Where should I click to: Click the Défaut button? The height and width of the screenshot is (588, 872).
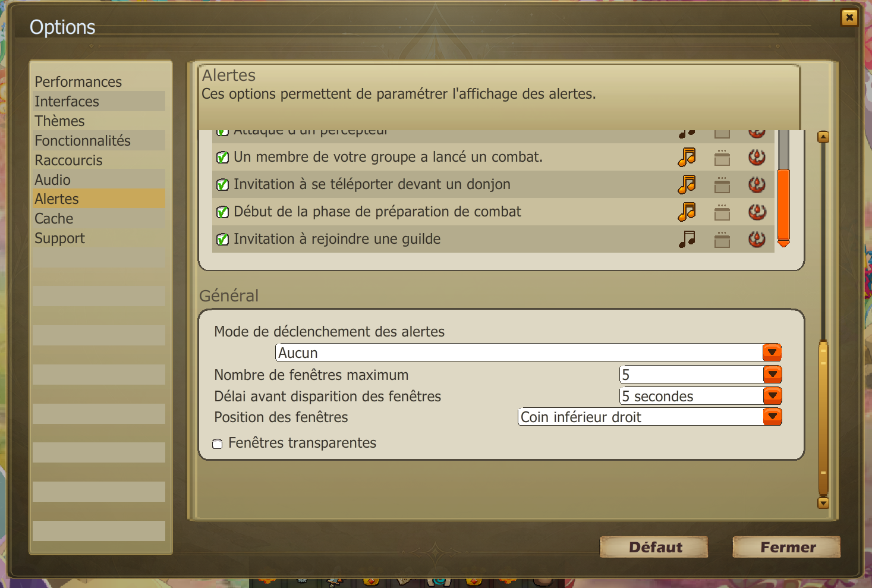coord(654,547)
